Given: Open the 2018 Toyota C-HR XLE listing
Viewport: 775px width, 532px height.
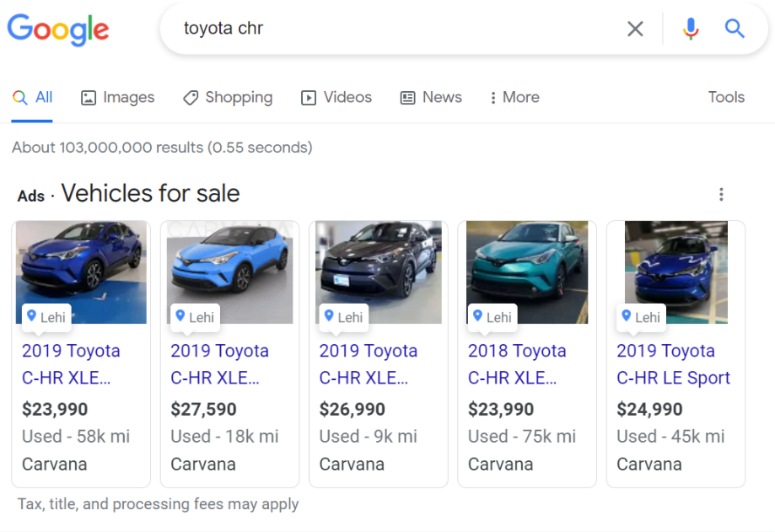Looking at the screenshot, I should (517, 364).
